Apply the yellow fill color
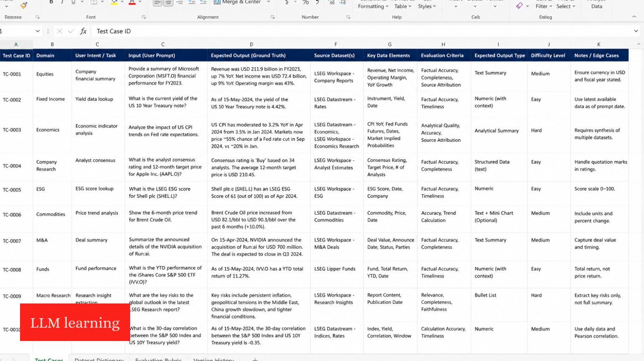644x361 pixels. (114, 2)
